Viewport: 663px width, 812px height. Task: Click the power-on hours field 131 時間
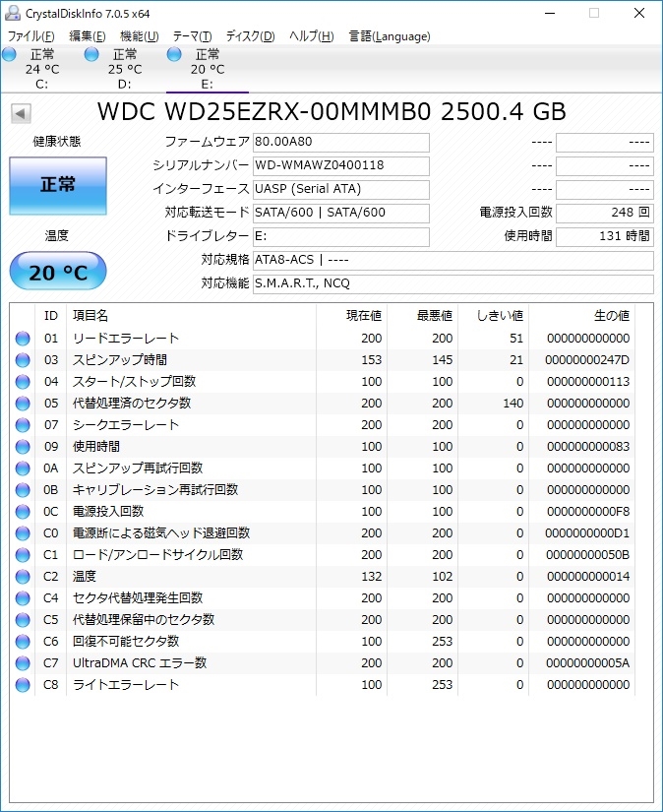click(x=605, y=236)
